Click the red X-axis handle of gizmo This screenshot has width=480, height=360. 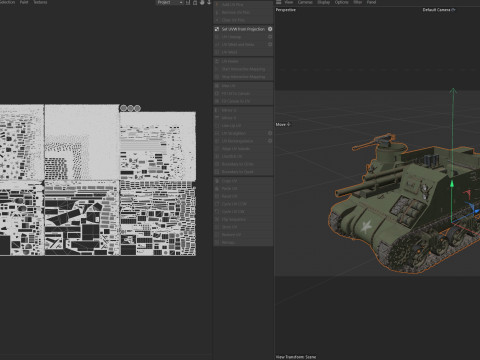coord(468,193)
